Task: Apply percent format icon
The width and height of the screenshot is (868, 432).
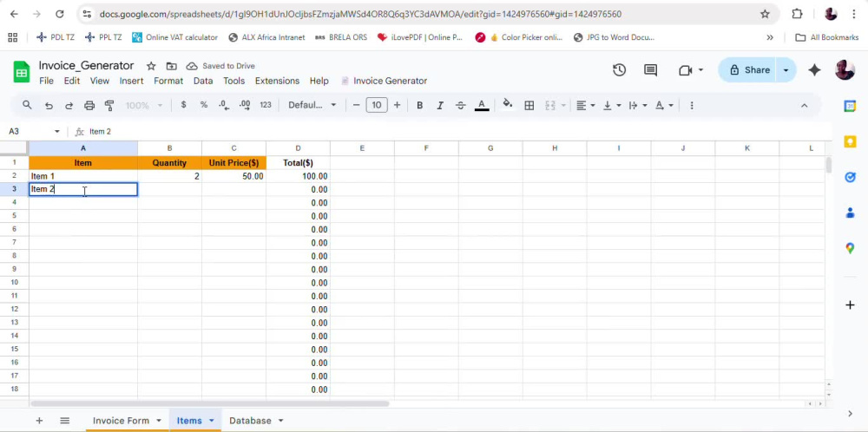Action: point(204,105)
